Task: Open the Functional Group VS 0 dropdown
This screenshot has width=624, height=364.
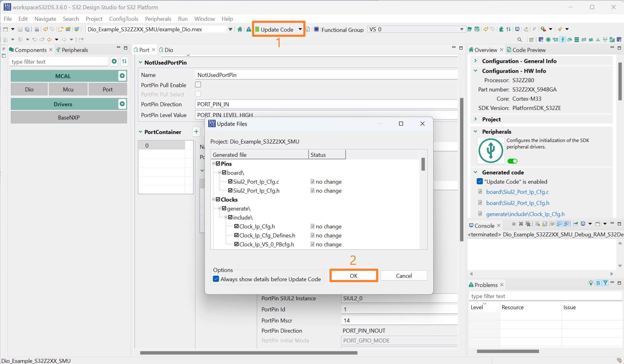Action: pyautogui.click(x=461, y=29)
